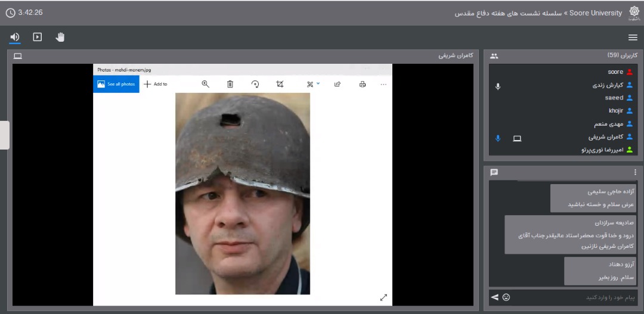This screenshot has width=644, height=314.
Task: Click microphone icon next to کیارش زندی
Action: coord(498,86)
